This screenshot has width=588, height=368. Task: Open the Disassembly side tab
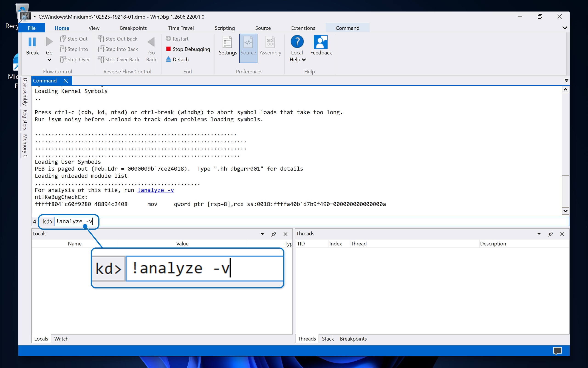(x=25, y=92)
